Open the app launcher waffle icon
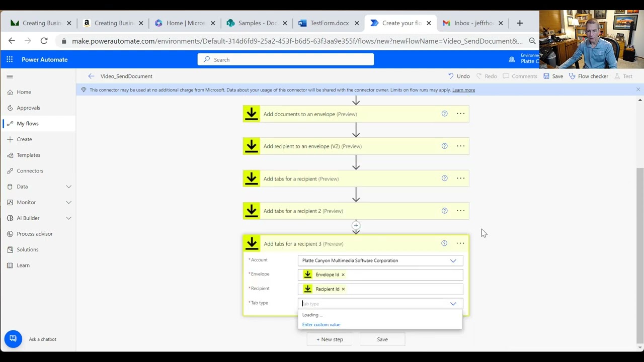644x362 pixels. click(x=10, y=59)
